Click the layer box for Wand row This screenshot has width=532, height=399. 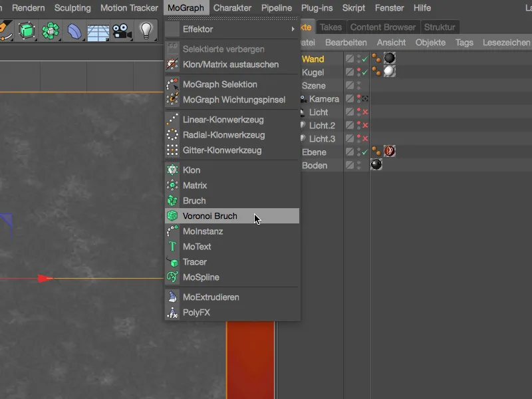click(x=350, y=59)
